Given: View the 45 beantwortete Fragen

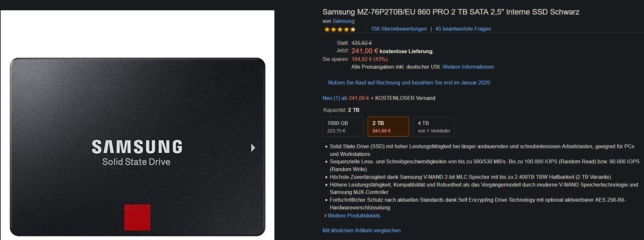Looking at the screenshot, I should pyautogui.click(x=463, y=29).
